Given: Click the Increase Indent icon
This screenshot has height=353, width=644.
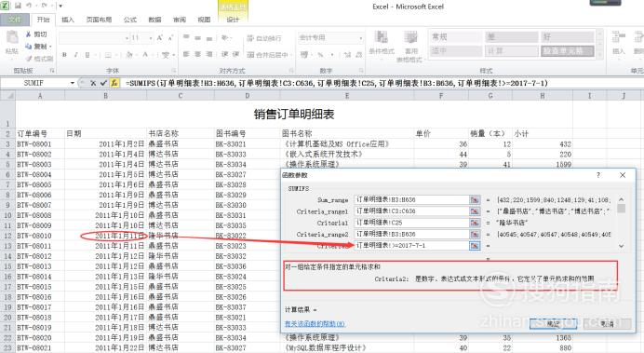Looking at the screenshot, I should click(236, 54).
